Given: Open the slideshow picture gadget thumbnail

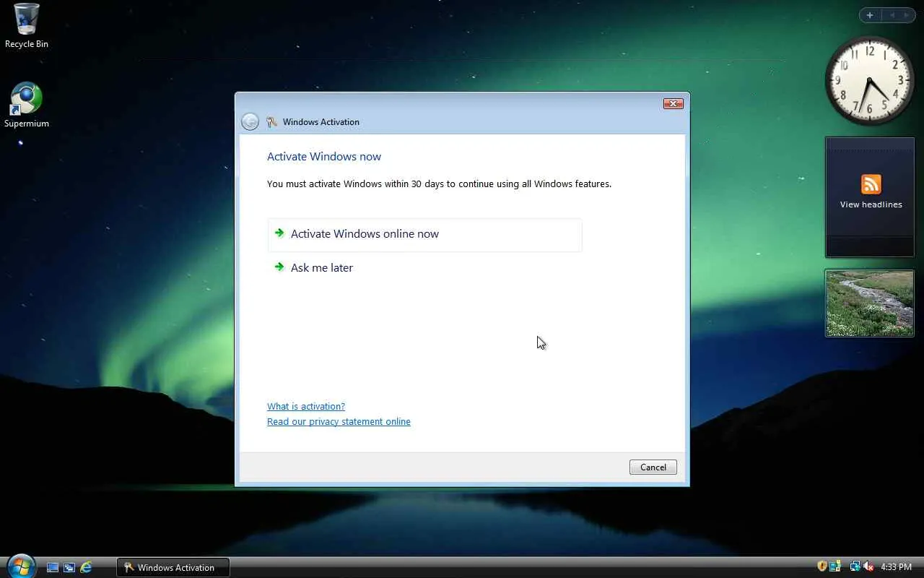Looking at the screenshot, I should pos(870,303).
